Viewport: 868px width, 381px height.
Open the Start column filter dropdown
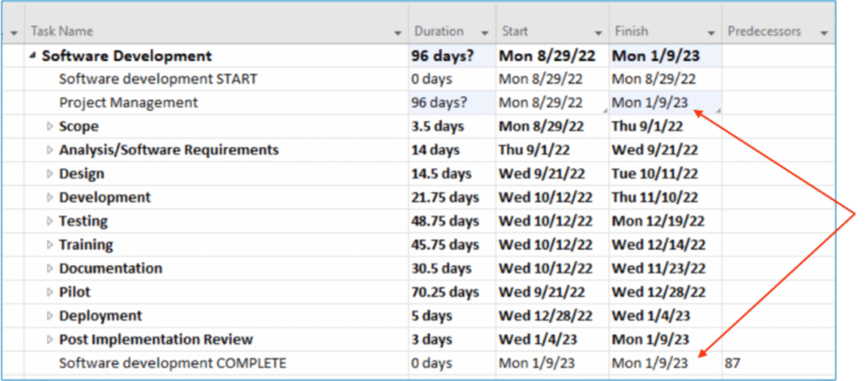tap(598, 32)
